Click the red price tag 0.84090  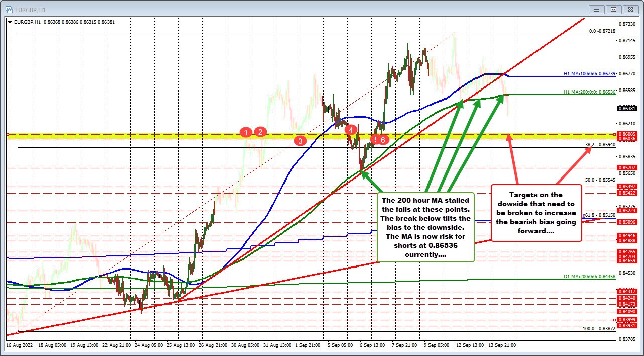[627, 312]
